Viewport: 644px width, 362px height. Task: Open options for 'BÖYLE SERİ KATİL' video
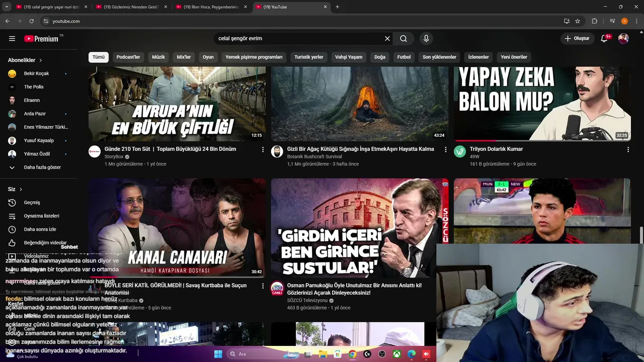[x=263, y=286]
